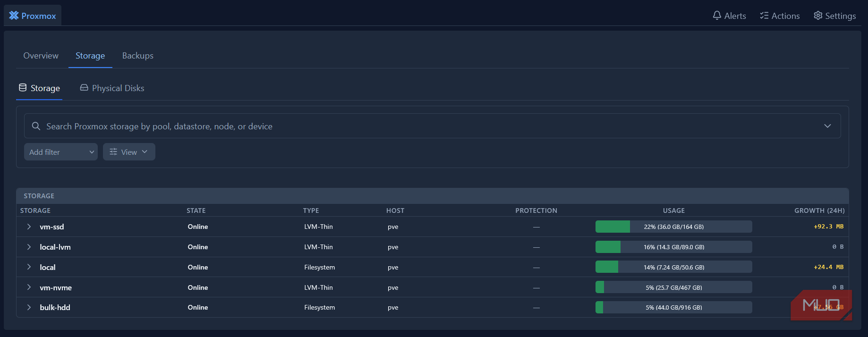Expand the vm-nvme storage row
Screen dimensions: 868x337
(29, 287)
